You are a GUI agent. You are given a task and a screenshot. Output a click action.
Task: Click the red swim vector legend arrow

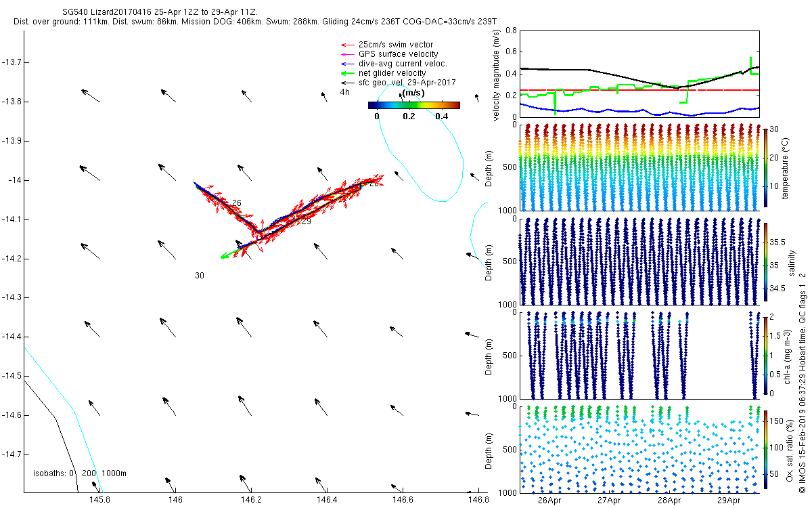pyautogui.click(x=346, y=45)
